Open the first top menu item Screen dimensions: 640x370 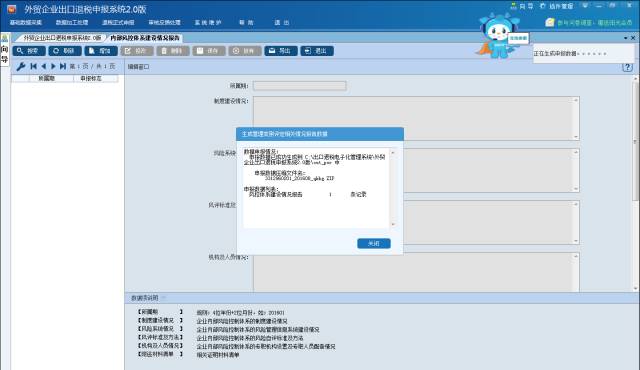pos(26,22)
